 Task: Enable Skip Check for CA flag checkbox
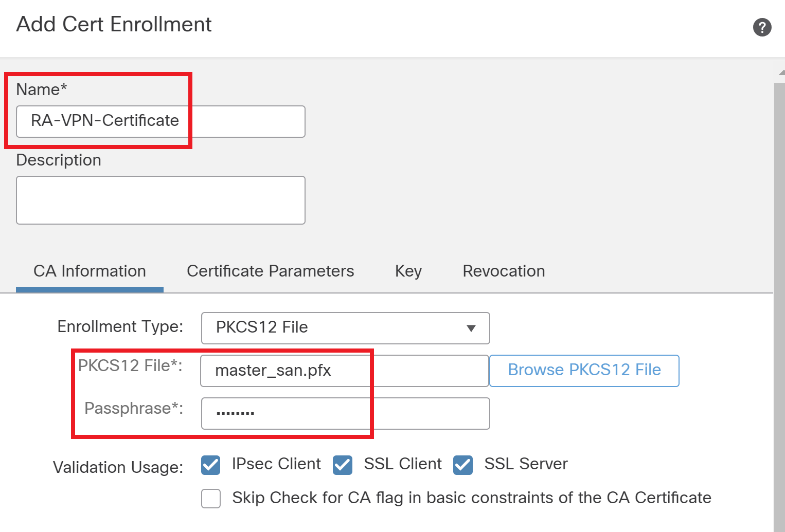coord(211,498)
